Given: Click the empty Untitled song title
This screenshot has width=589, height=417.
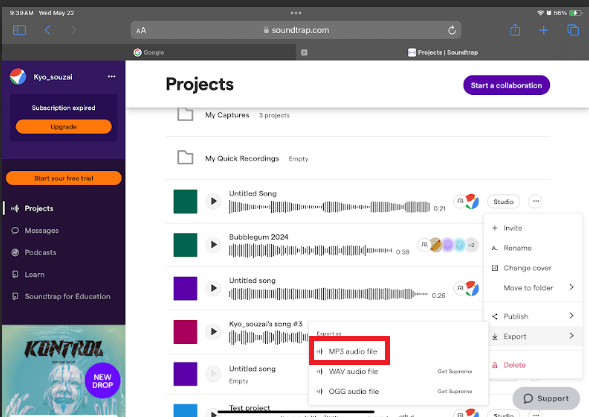Looking at the screenshot, I should click(252, 369).
